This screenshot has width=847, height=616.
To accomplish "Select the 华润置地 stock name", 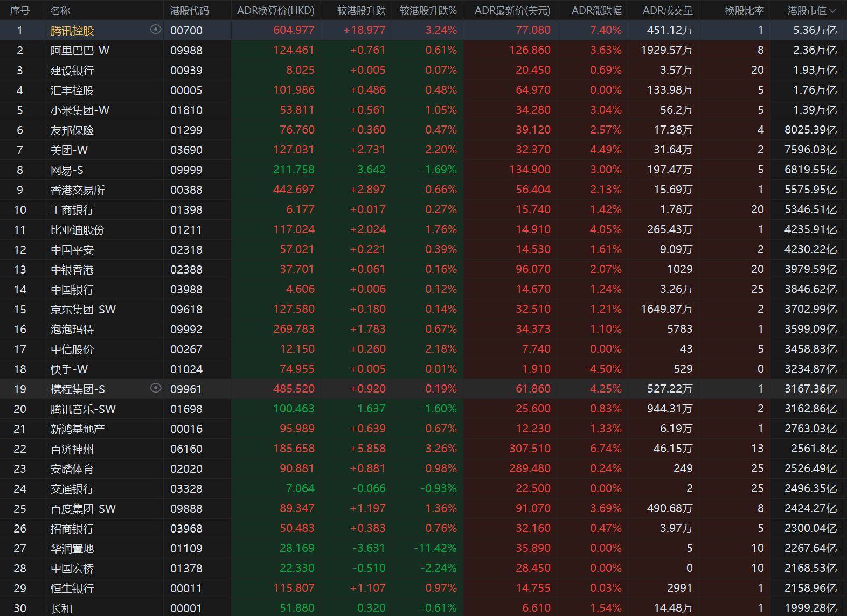I will pos(72,548).
